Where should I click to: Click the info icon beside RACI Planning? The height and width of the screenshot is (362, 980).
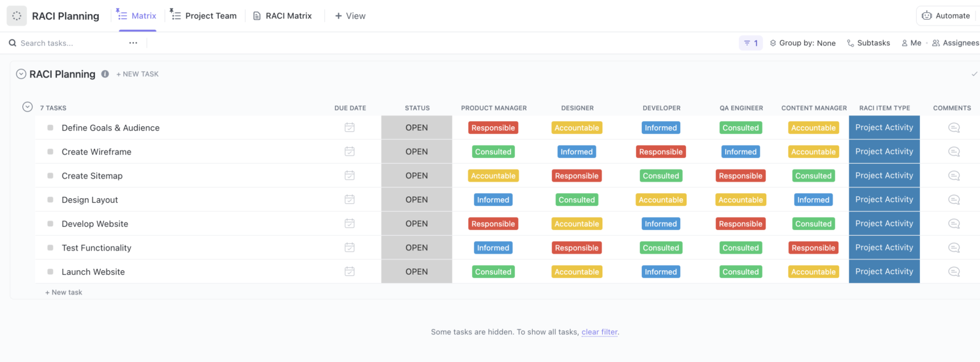tap(105, 74)
